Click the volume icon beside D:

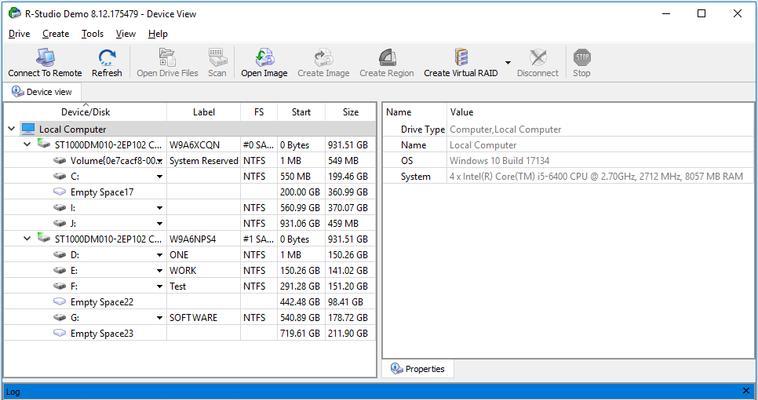(59, 255)
